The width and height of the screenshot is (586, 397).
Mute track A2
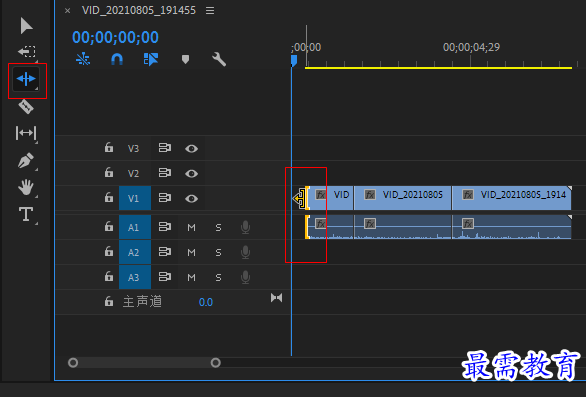[x=191, y=253]
